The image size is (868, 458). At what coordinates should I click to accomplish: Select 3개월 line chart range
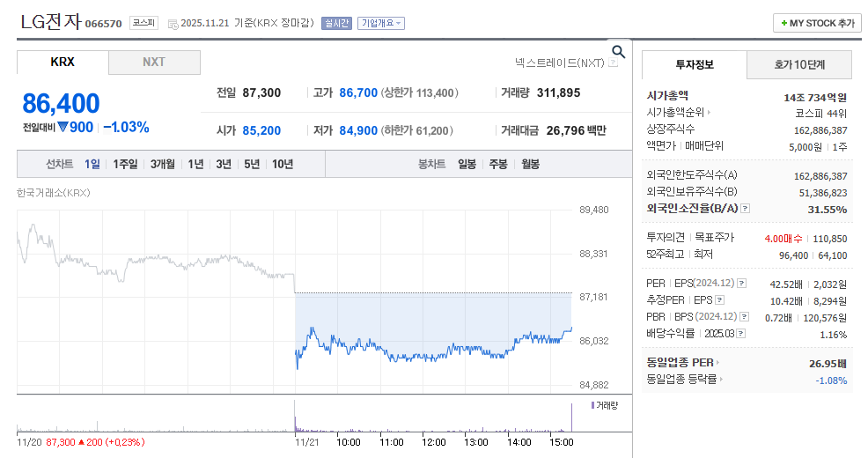tap(162, 164)
